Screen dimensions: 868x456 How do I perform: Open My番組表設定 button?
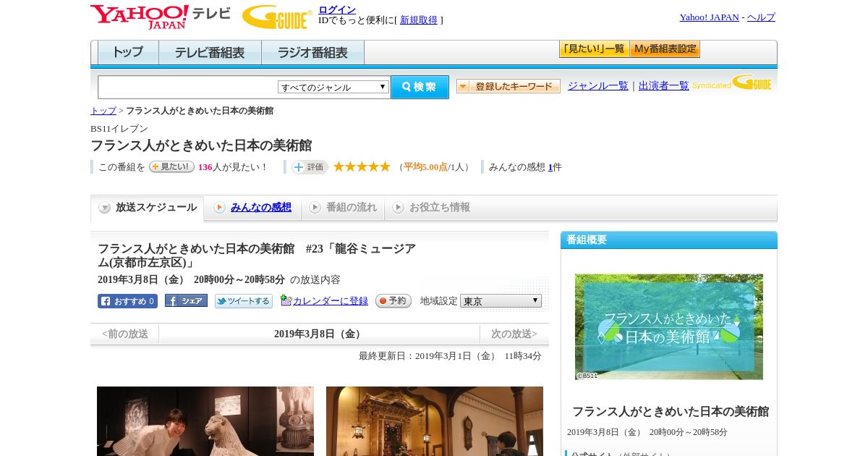(665, 49)
